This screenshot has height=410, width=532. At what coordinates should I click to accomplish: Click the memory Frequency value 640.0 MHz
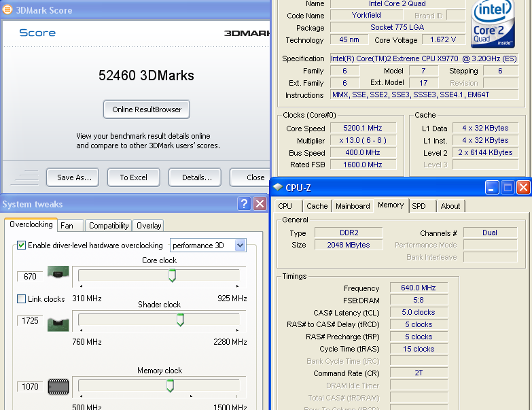pos(419,288)
